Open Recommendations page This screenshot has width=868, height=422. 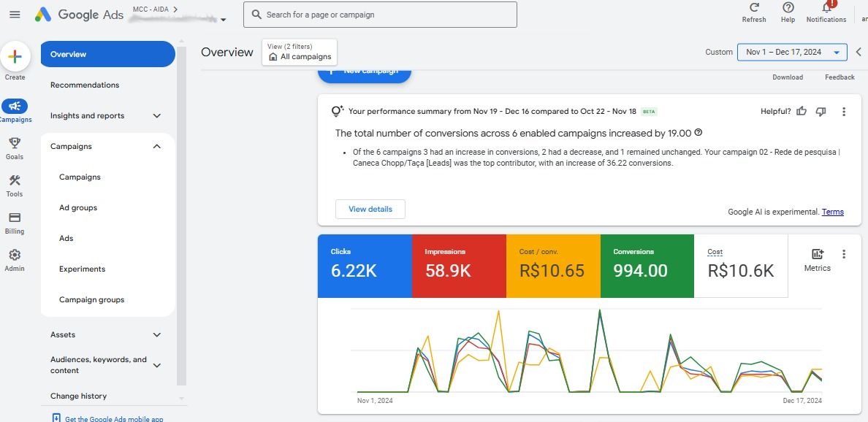coord(85,85)
